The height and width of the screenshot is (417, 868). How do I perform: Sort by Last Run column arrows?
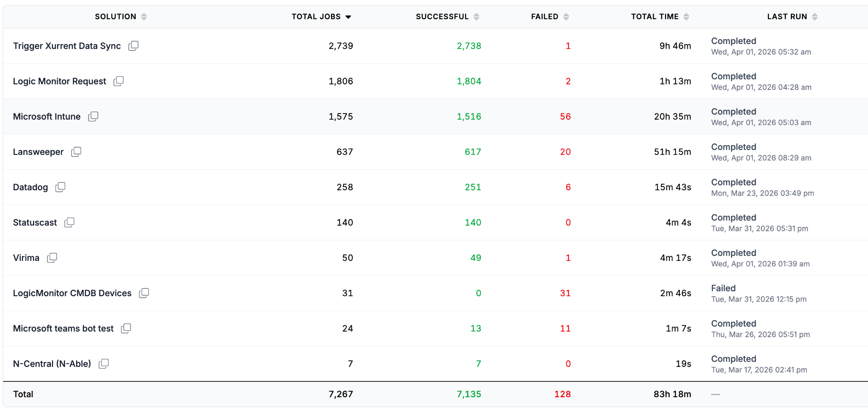pyautogui.click(x=815, y=17)
